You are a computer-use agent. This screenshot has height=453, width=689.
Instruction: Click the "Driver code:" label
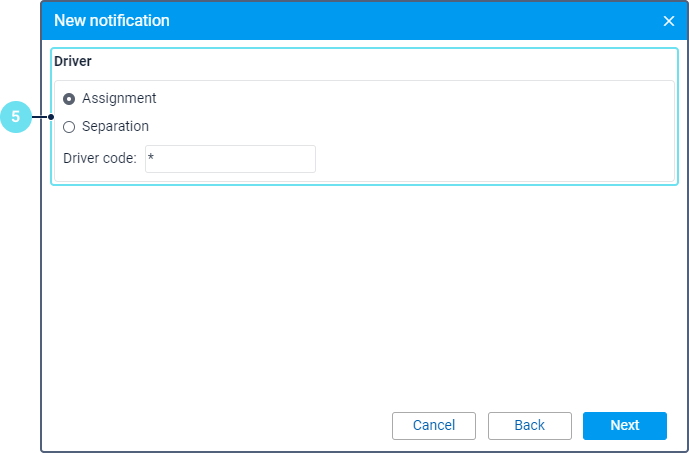pos(99,159)
